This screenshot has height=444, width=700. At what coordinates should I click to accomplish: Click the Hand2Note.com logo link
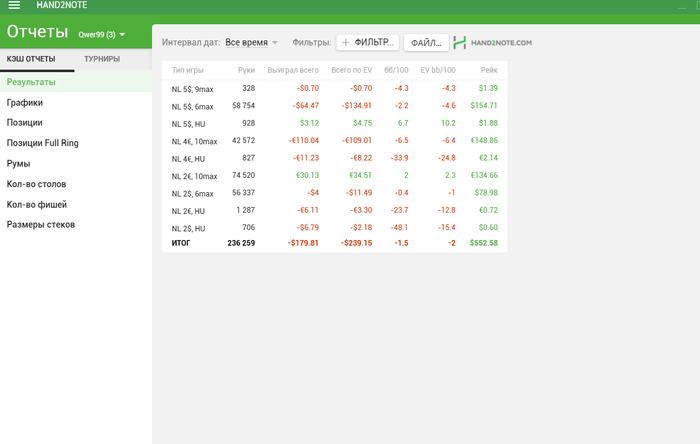click(492, 43)
